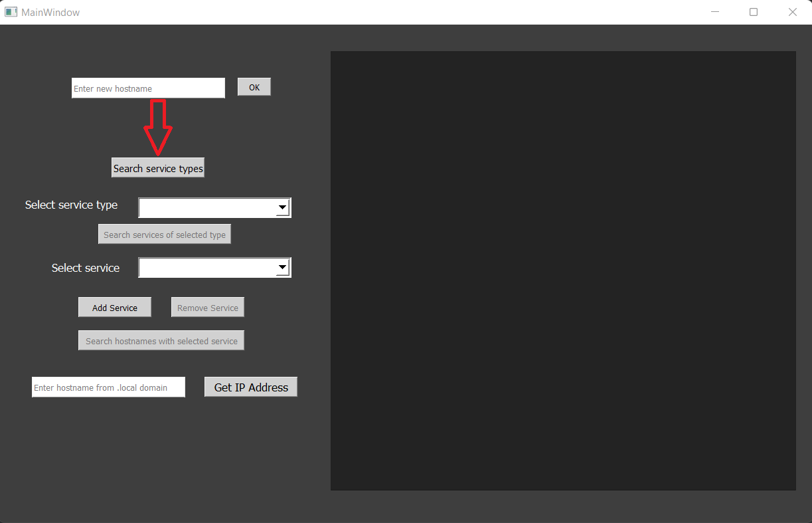
Task: Click the MainWindow app icon in title bar
Action: click(x=11, y=12)
